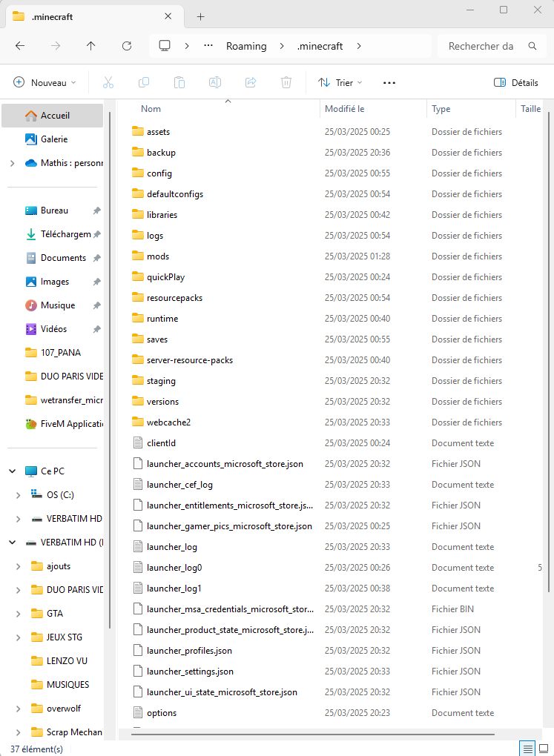Click the Paste clipboard icon
The height and width of the screenshot is (756, 554).
[179, 82]
